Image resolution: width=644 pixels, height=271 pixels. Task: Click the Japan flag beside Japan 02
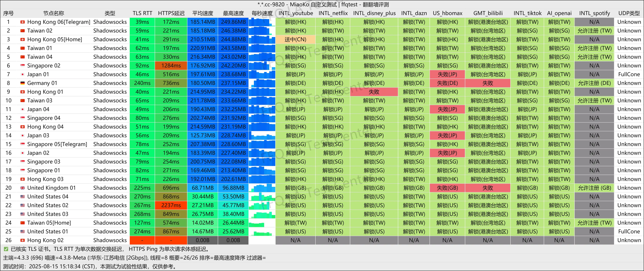coord(22,153)
